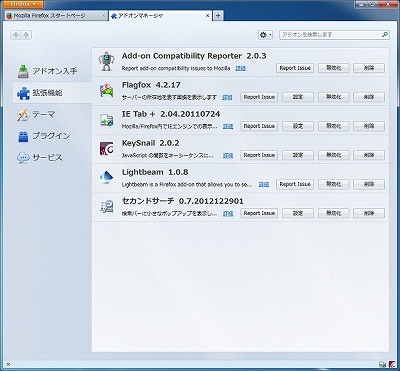Disable Add-on Compatibility Reporter with 無効化
Screen dimensions: 400x371
point(333,68)
